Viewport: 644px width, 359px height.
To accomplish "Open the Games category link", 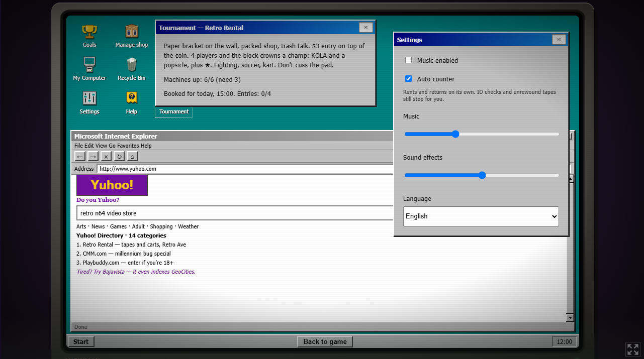I will (x=119, y=226).
